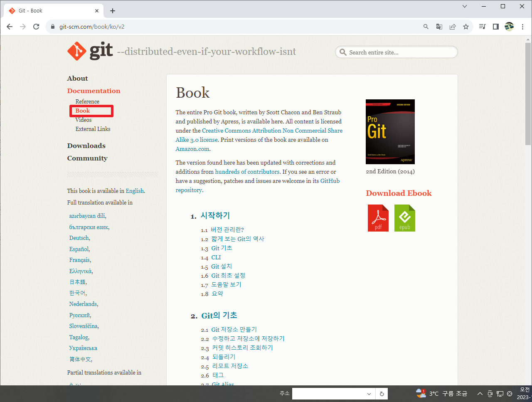Open section 1.1 버전 관리란?
The width and height of the screenshot is (532, 402).
227,229
